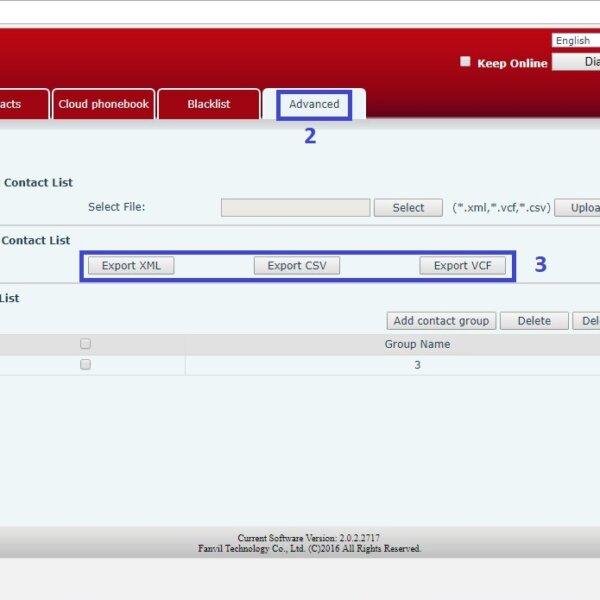Select the Advanced tab

314,104
